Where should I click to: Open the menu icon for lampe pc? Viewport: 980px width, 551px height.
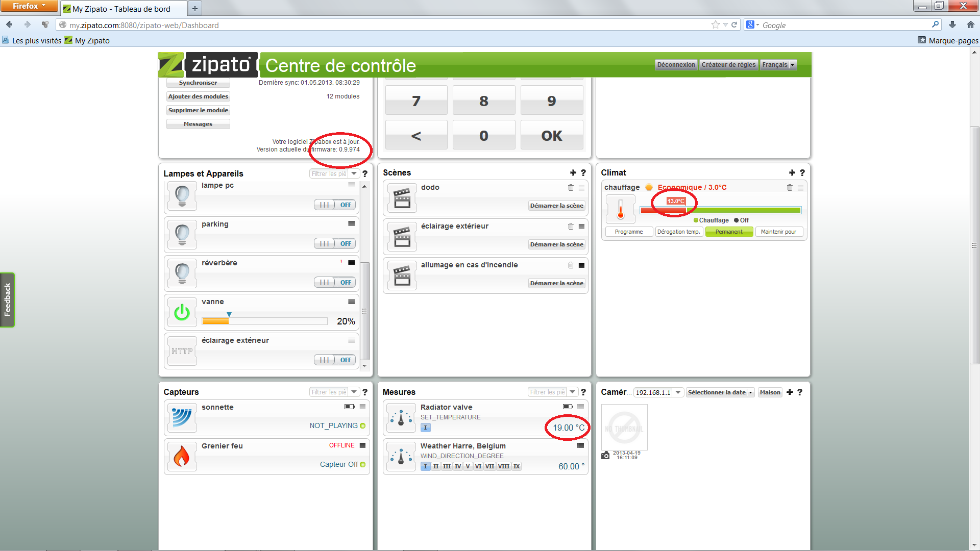click(351, 185)
